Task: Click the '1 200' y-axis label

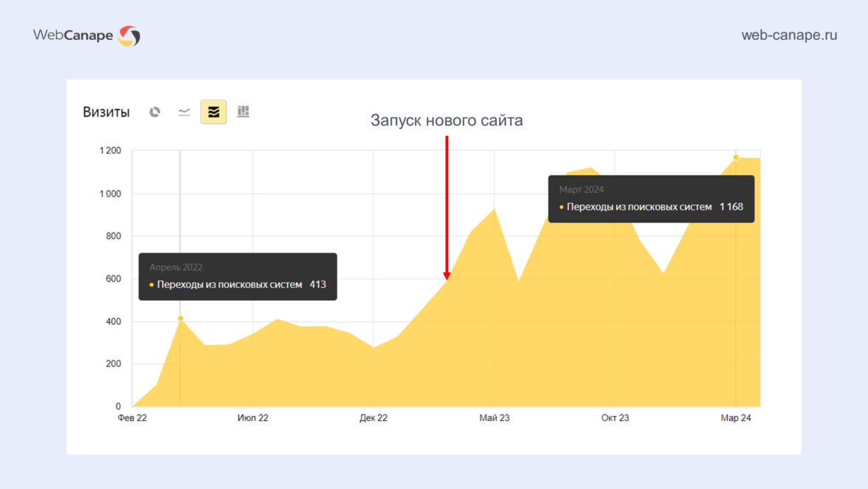Action: pyautogui.click(x=110, y=151)
